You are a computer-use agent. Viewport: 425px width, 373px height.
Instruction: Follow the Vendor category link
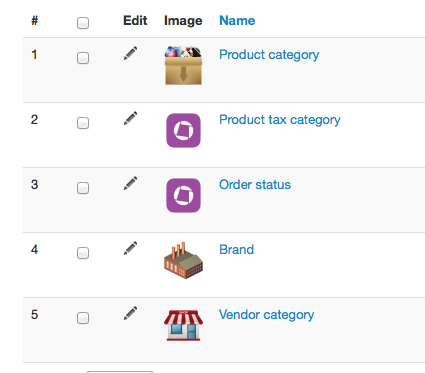[x=266, y=315]
